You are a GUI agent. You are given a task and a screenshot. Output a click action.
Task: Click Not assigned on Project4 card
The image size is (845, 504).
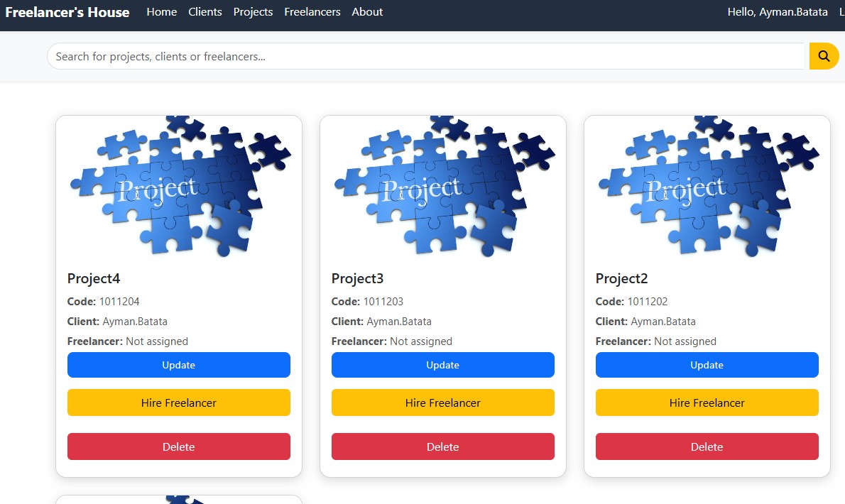(157, 341)
